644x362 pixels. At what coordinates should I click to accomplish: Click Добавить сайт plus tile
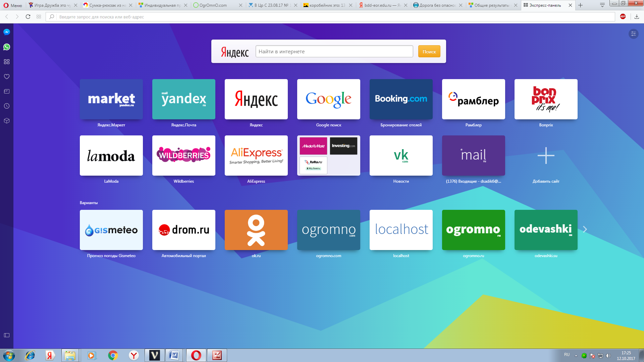[x=546, y=156]
